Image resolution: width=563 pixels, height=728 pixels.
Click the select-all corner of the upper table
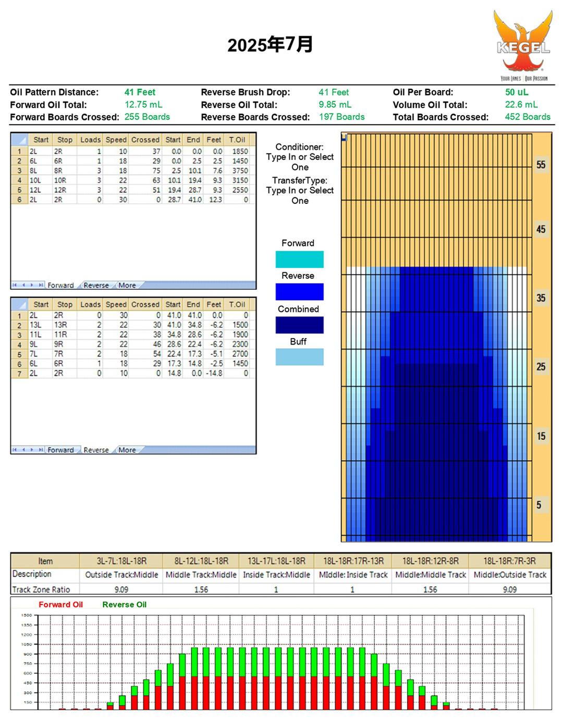coord(20,140)
